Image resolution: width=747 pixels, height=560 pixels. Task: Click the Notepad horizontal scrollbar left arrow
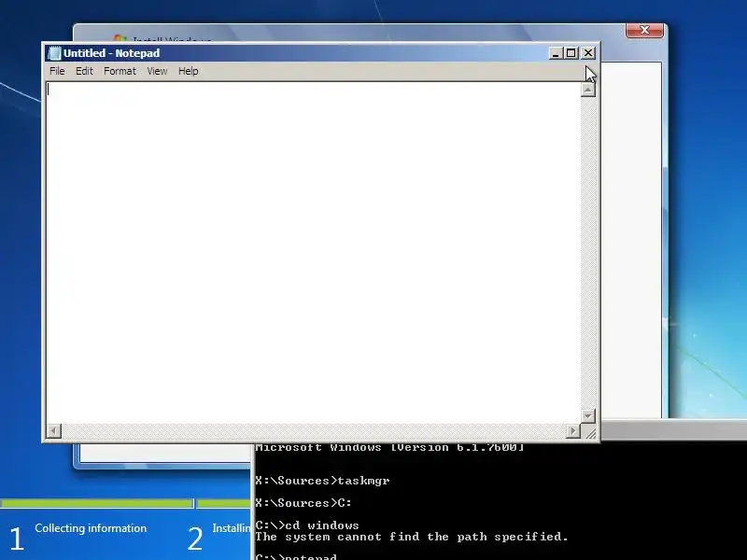[x=53, y=431]
